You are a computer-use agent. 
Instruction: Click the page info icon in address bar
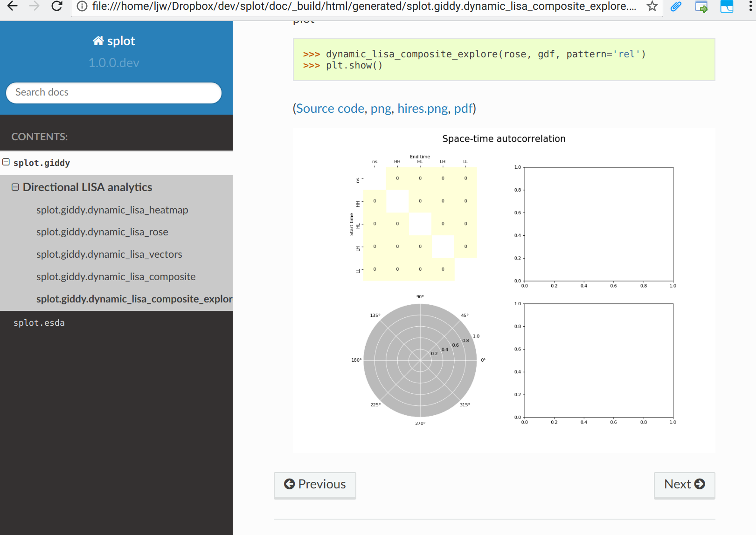(82, 7)
